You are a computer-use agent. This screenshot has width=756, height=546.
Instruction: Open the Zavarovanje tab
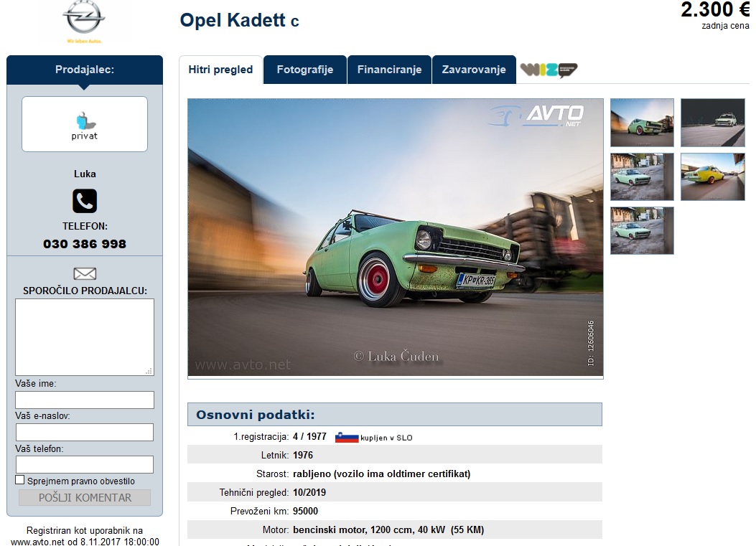[x=474, y=70]
